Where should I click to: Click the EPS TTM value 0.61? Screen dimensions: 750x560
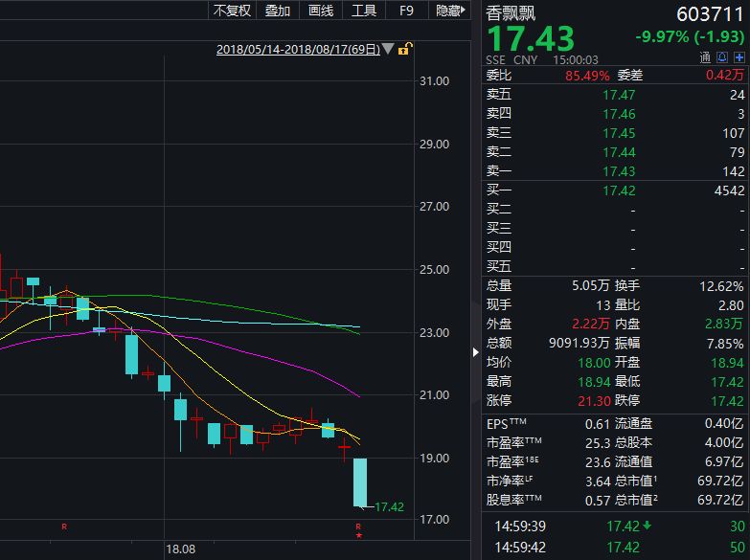pos(598,424)
